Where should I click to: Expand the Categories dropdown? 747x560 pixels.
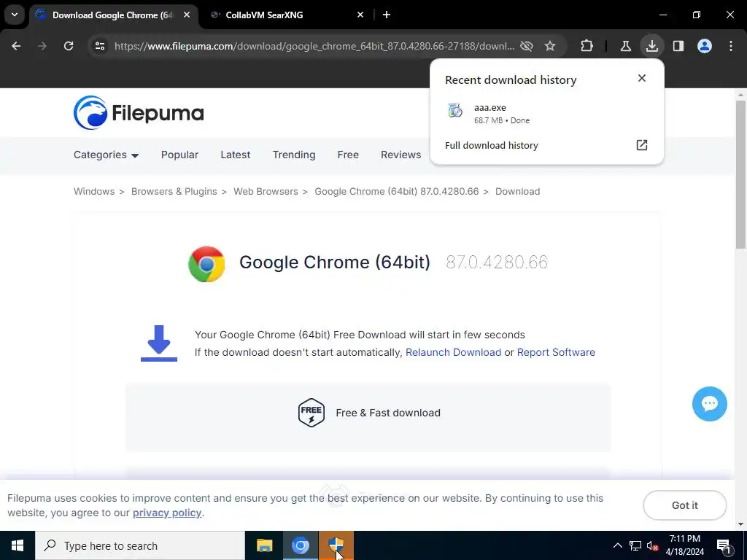(x=106, y=155)
